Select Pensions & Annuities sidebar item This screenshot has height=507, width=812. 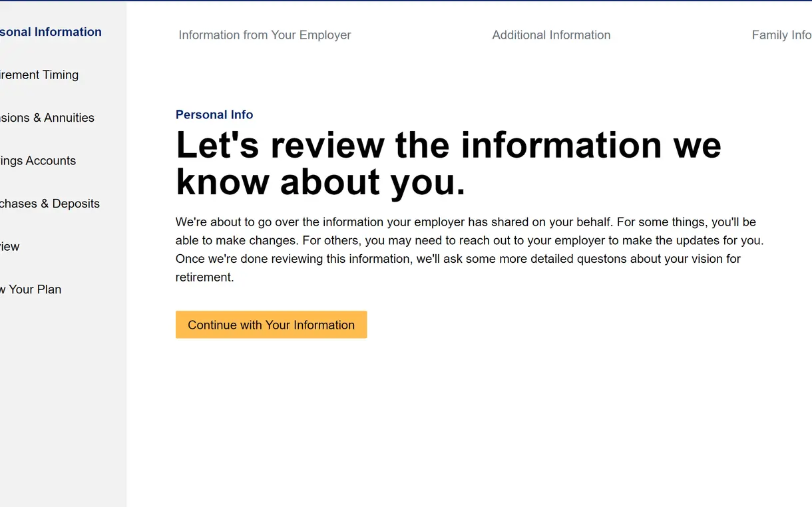click(x=47, y=118)
